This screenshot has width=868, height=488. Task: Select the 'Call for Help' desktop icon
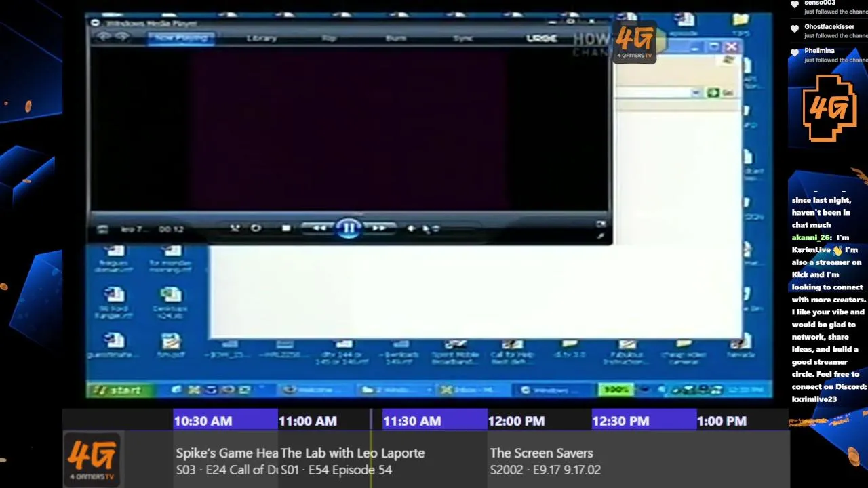click(512, 353)
